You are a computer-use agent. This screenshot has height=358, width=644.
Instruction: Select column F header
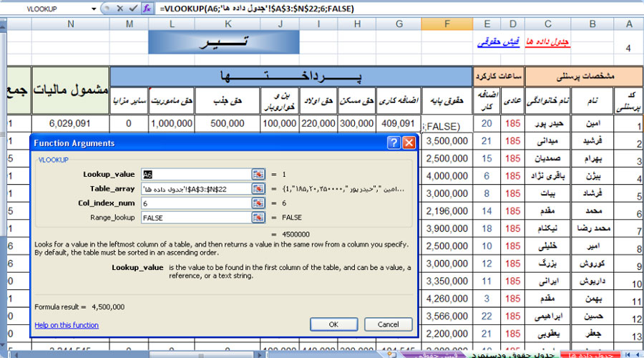[x=447, y=24]
